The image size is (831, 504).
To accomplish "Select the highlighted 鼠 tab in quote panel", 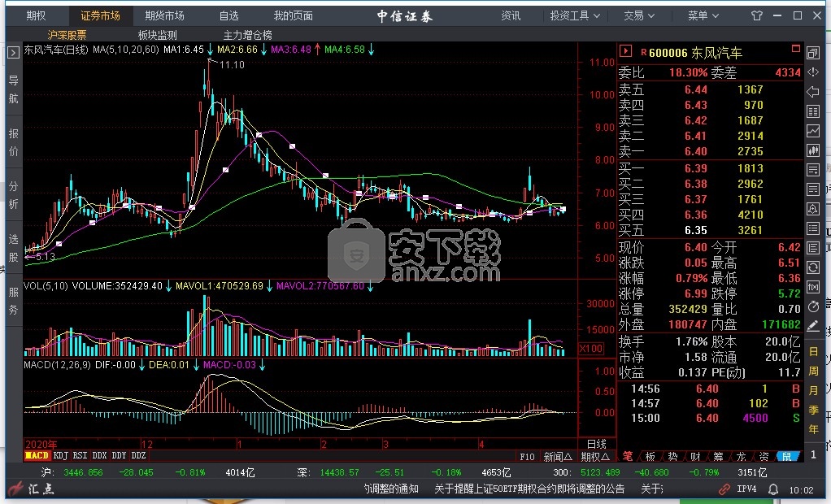I will coord(787,456).
